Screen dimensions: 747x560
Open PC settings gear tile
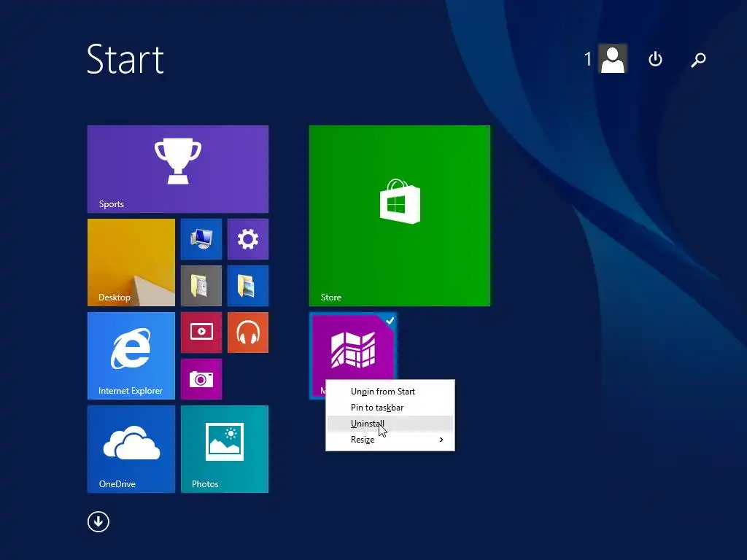pos(248,239)
